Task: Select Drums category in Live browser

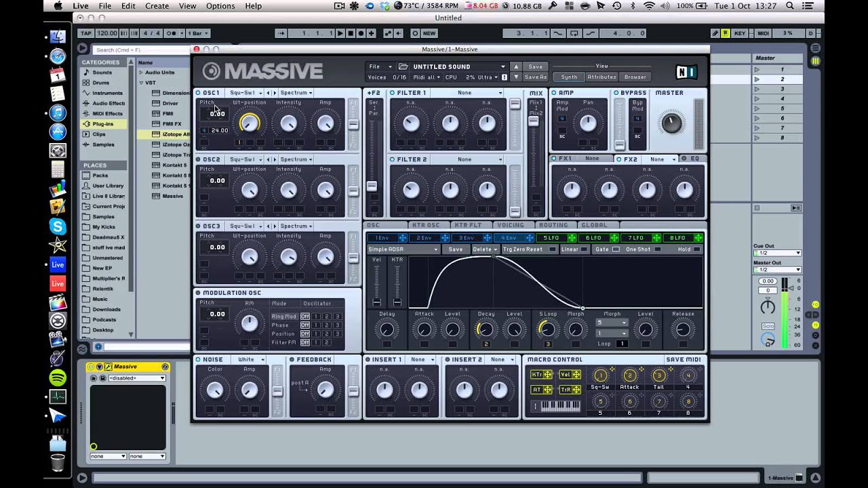Action: click(101, 83)
